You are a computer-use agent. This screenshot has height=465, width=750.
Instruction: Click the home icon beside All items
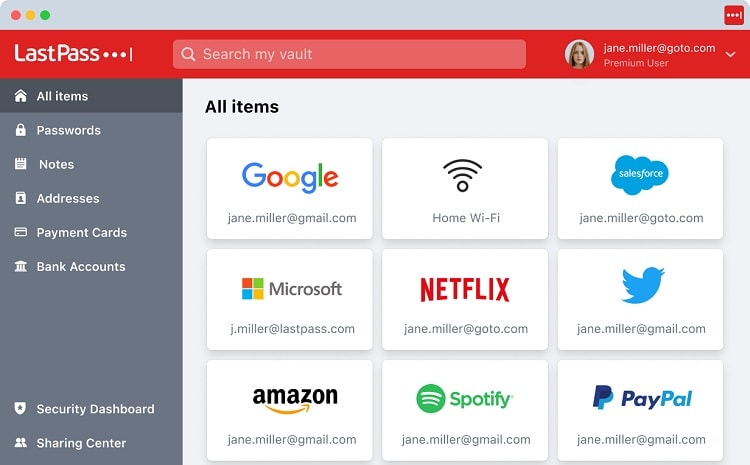click(21, 96)
